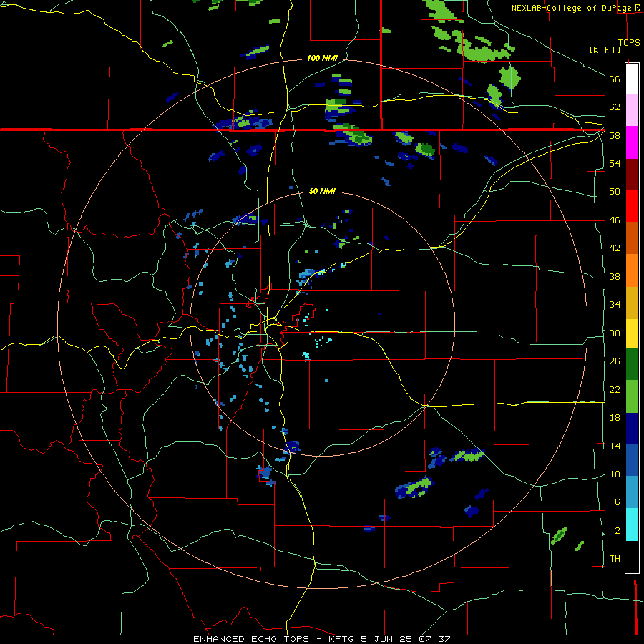Select the magenta legend swatch

(632, 142)
